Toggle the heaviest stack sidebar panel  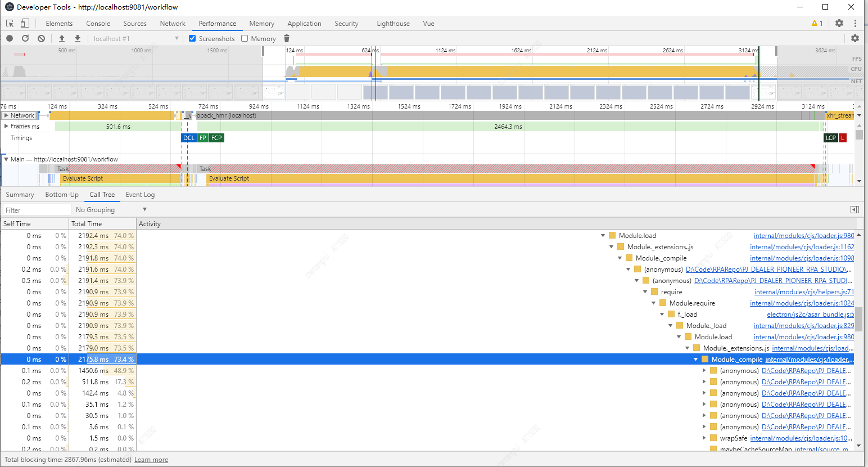pos(855,209)
